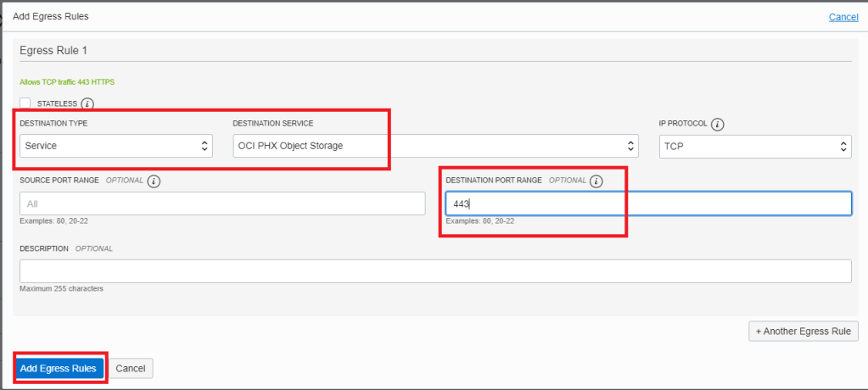
Task: Click the Source Port Range field
Action: tap(222, 203)
